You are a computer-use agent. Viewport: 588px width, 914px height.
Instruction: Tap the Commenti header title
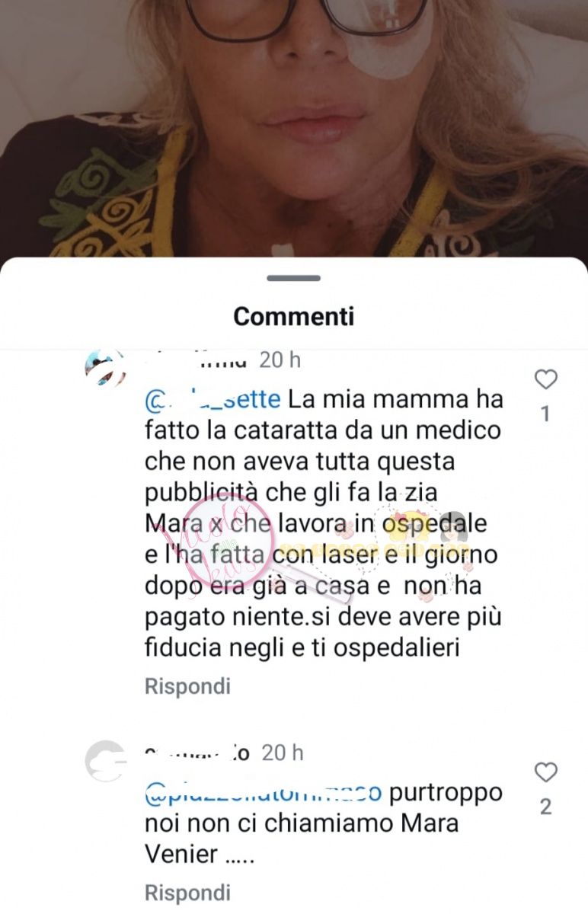[293, 316]
